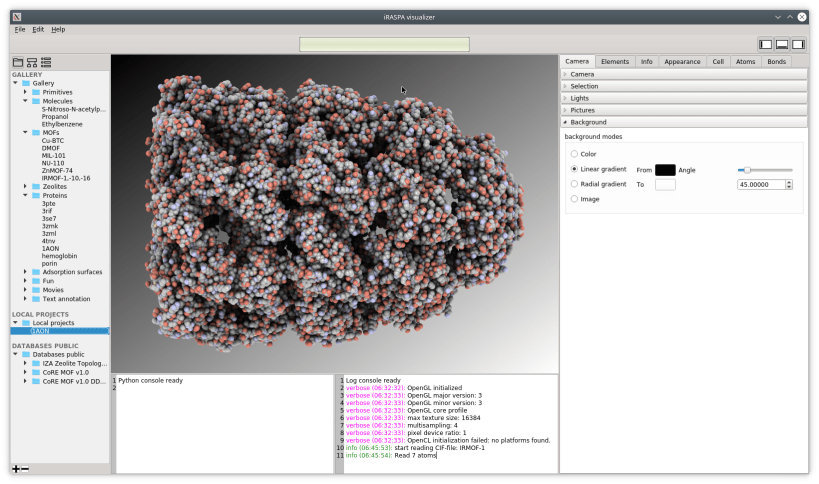The height and width of the screenshot is (484, 819).
Task: Select the Radial gradient background mode
Action: coord(574,184)
